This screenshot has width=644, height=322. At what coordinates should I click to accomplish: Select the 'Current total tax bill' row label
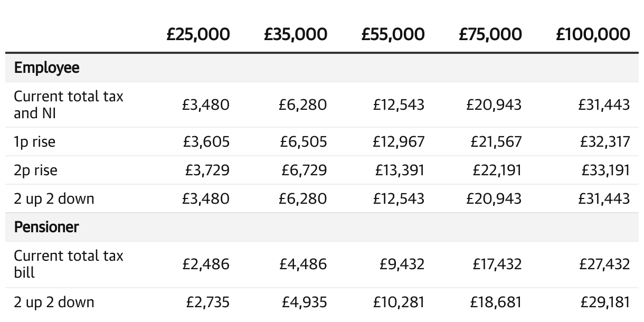point(68,264)
